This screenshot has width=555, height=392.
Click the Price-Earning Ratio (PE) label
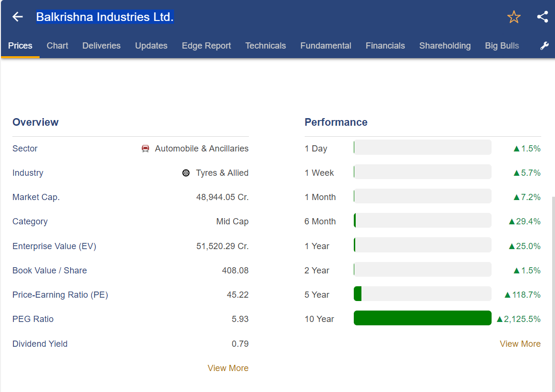(60, 295)
